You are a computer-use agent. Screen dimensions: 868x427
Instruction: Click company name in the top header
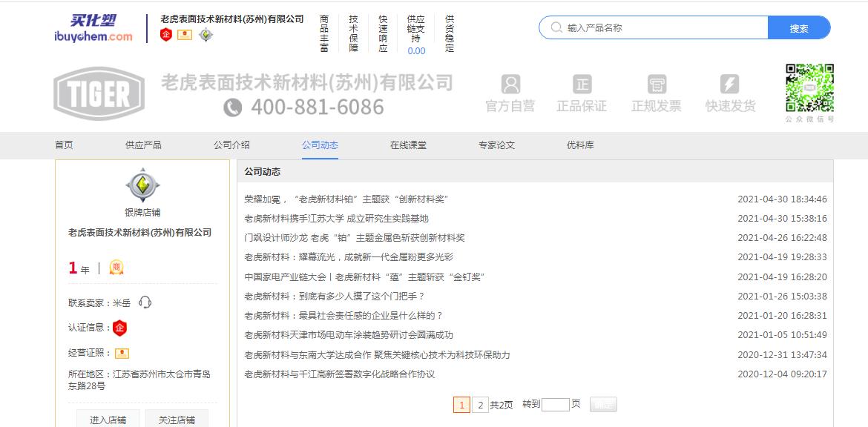[232, 19]
